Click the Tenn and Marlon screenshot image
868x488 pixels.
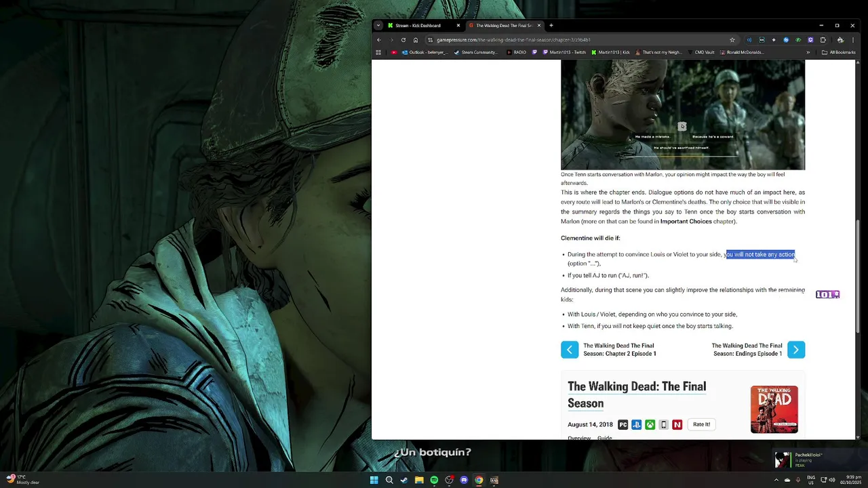pyautogui.click(x=683, y=115)
